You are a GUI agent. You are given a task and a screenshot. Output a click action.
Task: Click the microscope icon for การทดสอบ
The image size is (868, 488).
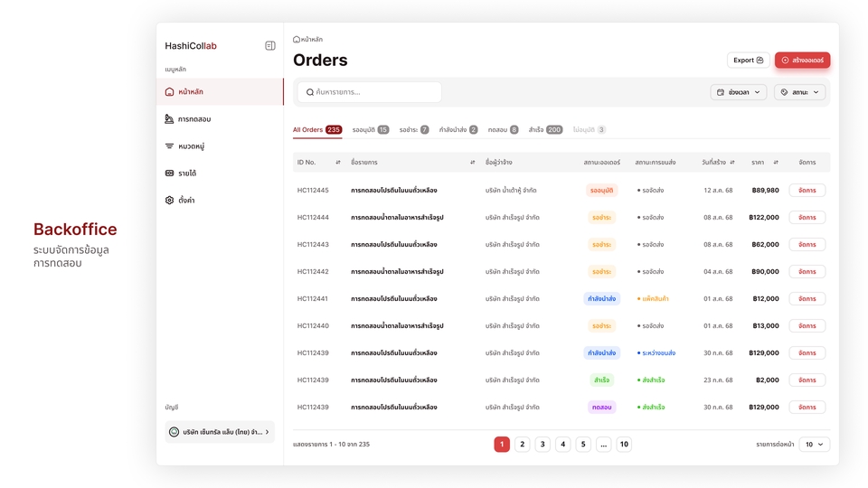[169, 119]
